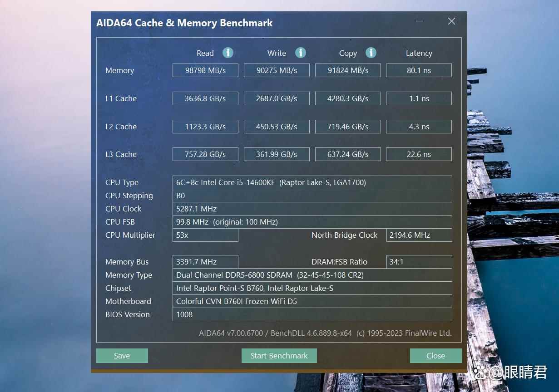Click the L1 Cache row label
The image size is (559, 392).
coord(121,98)
